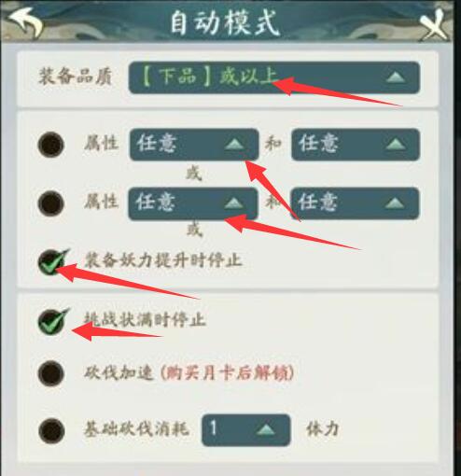Click the triangle arrow in 体力 dropdown
The image size is (461, 476).
tap(266, 430)
